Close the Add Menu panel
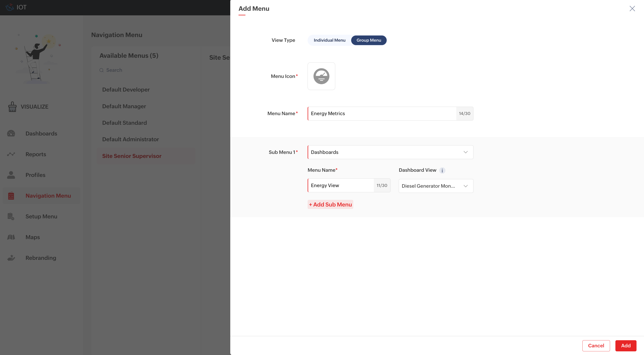The height and width of the screenshot is (355, 644). [x=632, y=8]
